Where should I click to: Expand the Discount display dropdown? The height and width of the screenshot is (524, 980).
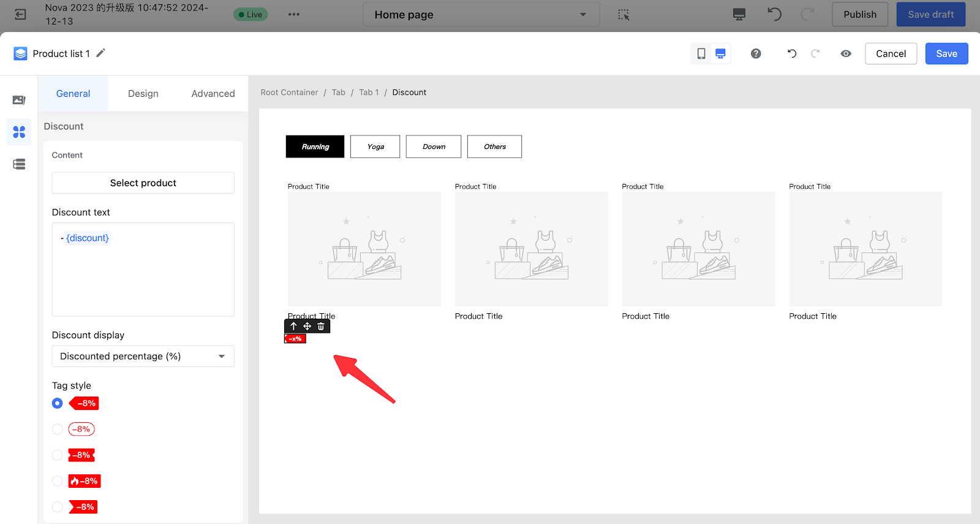(143, 356)
